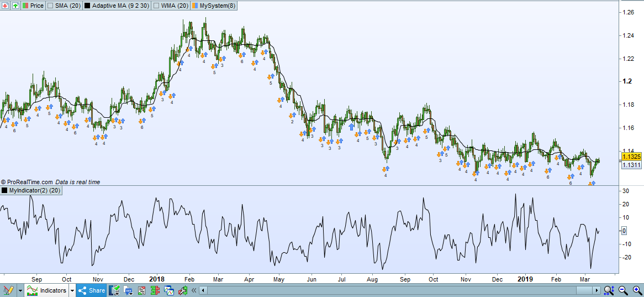Open the chat bubbles icon
Viewport: 644px width, 297px height.
click(x=129, y=291)
